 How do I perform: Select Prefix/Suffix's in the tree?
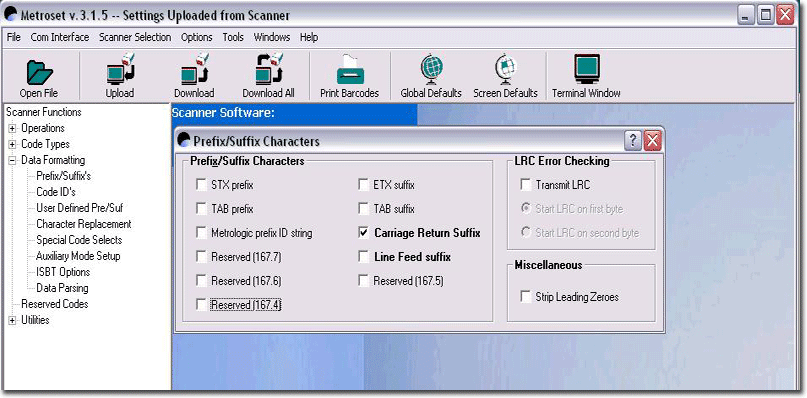pos(63,176)
